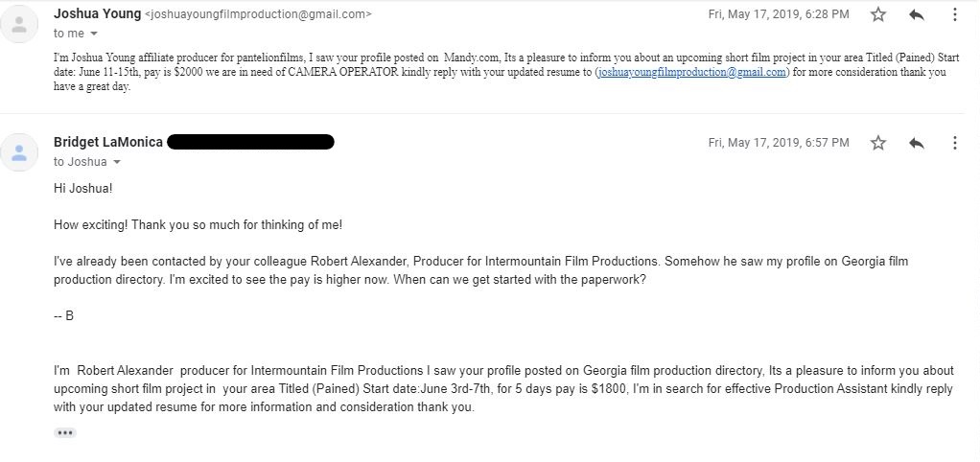Click sender name Bridget LaMonica
The image size is (980, 462).
pos(108,143)
